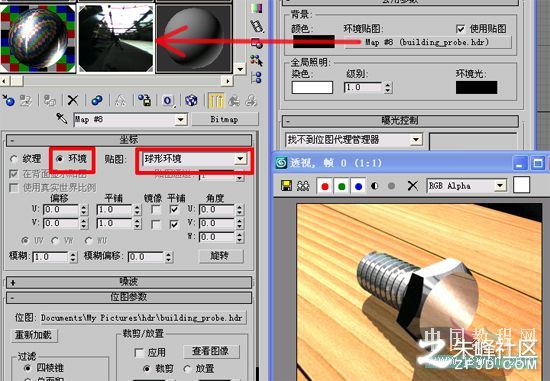Viewport: 550px width, 381px height.
Task: Open the black background 颜色 swatch
Action: (x=314, y=41)
